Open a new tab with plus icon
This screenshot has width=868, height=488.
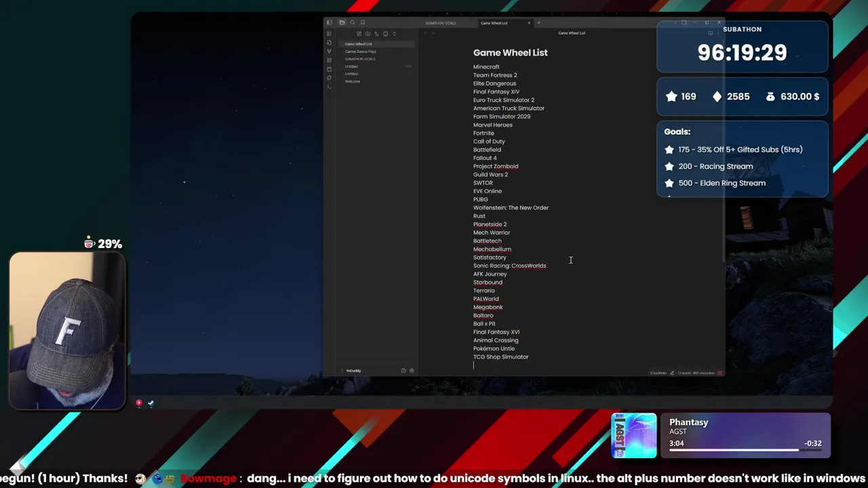coord(538,23)
